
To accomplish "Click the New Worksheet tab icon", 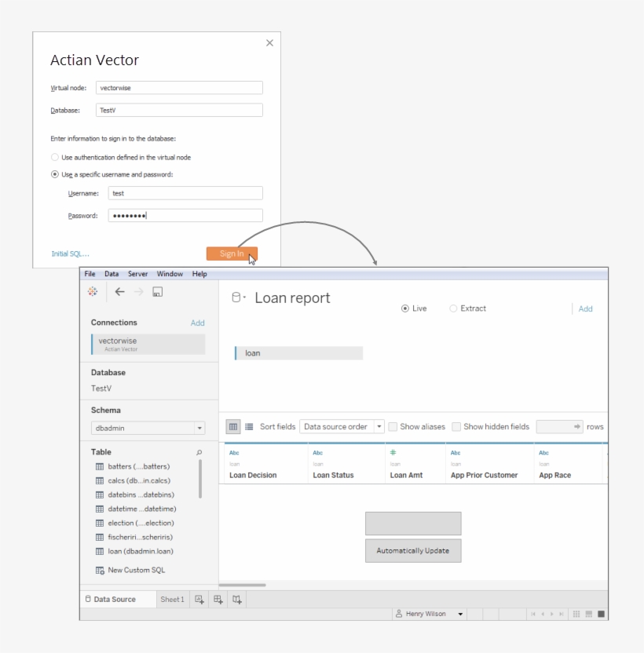I will click(199, 600).
